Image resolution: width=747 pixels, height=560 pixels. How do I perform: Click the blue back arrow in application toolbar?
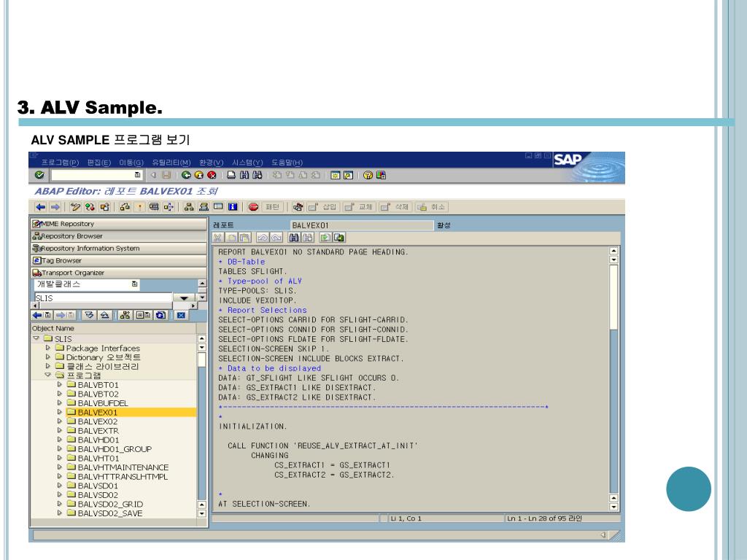coord(41,207)
